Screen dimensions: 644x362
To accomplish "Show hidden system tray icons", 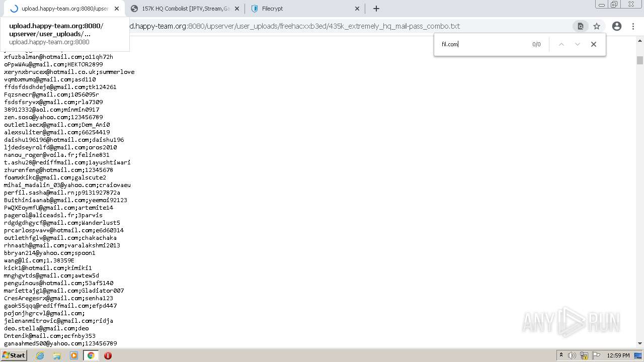I will point(561,355).
